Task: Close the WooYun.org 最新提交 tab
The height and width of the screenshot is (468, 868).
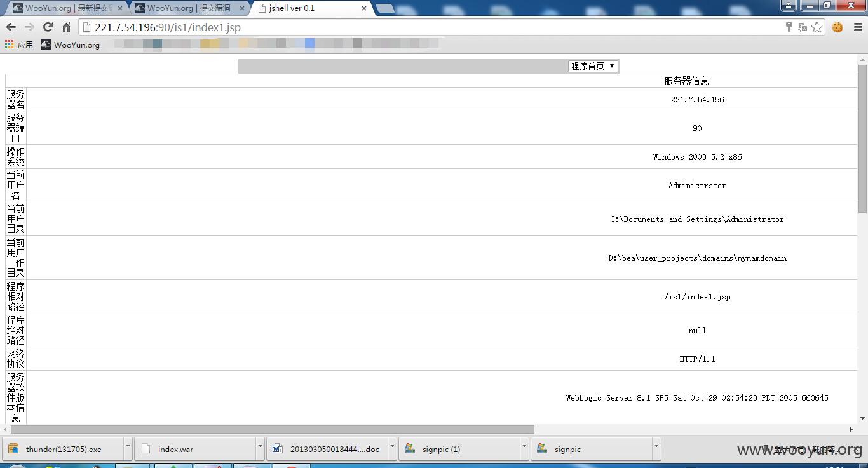Action: 120,8
